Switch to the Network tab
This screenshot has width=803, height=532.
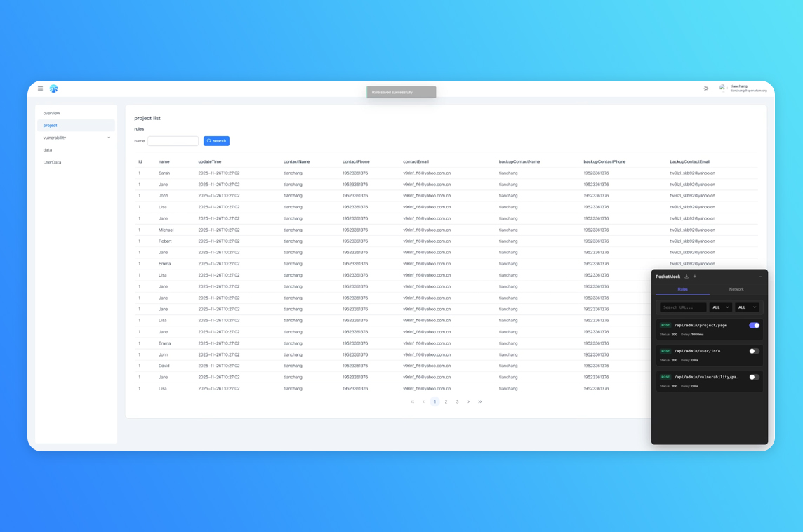point(736,289)
